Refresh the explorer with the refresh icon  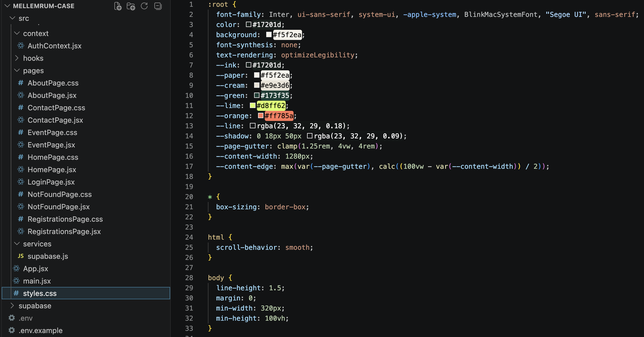pos(144,6)
